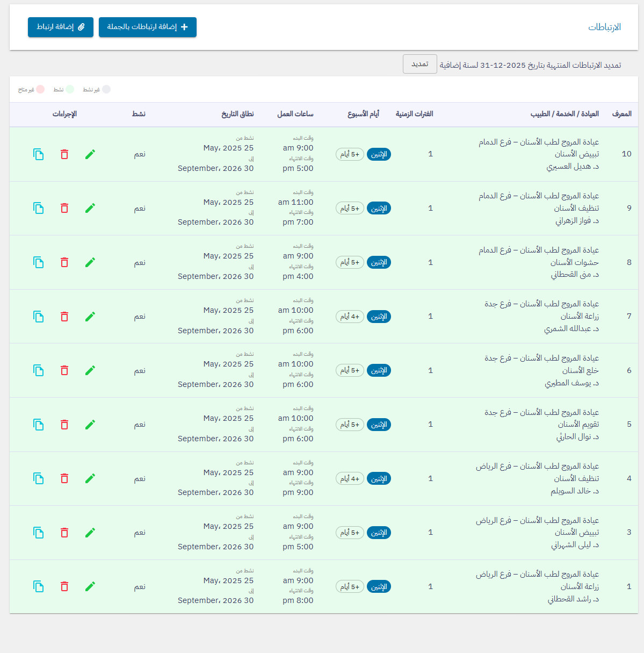Expand '+4 أيام' days badge in row 7
644x653 pixels.
click(350, 317)
